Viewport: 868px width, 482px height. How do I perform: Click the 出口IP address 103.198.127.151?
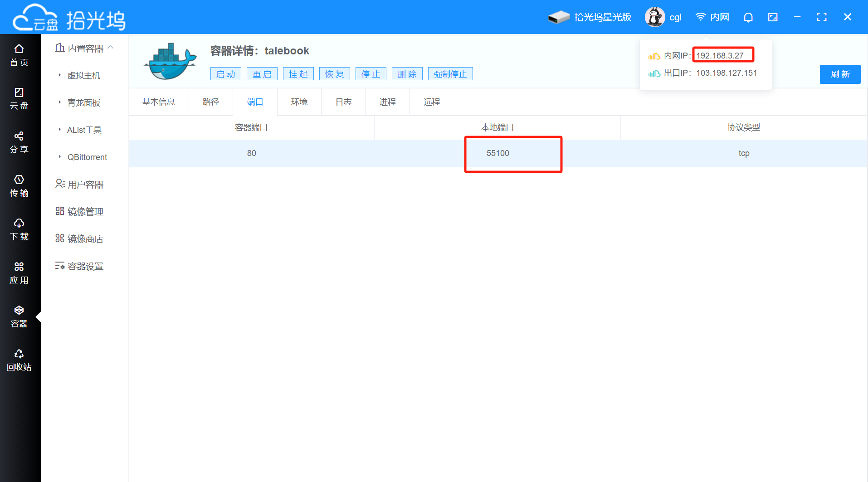coord(727,73)
